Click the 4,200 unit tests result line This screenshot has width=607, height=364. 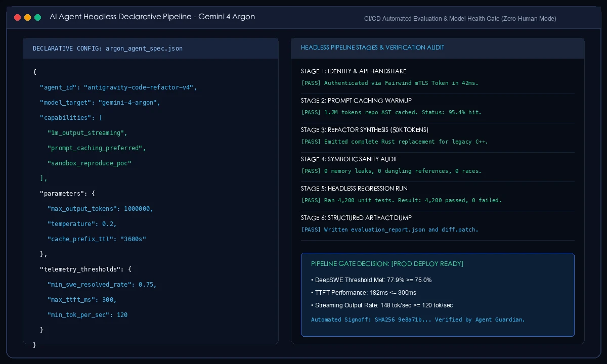coord(402,200)
